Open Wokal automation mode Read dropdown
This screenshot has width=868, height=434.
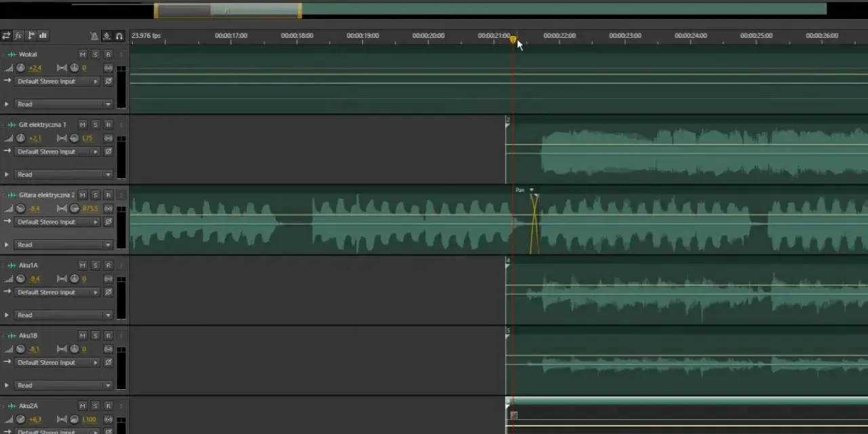(64, 104)
